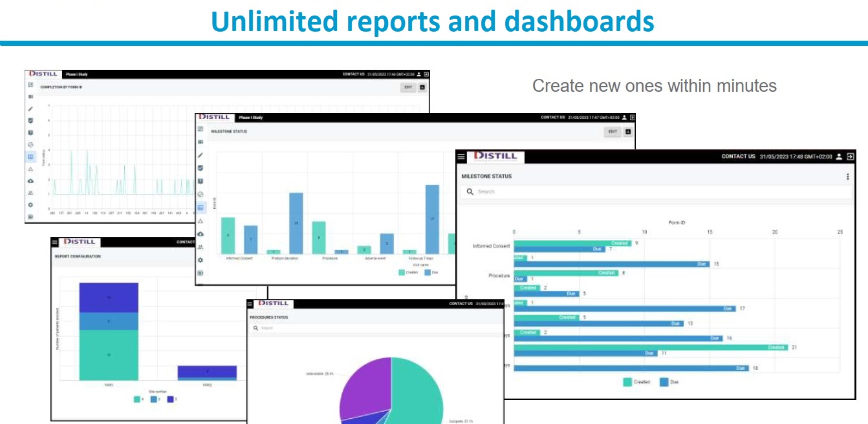Toggle the teal legend swatch in Report Configuration chart
The height and width of the screenshot is (424, 868).
point(136,399)
